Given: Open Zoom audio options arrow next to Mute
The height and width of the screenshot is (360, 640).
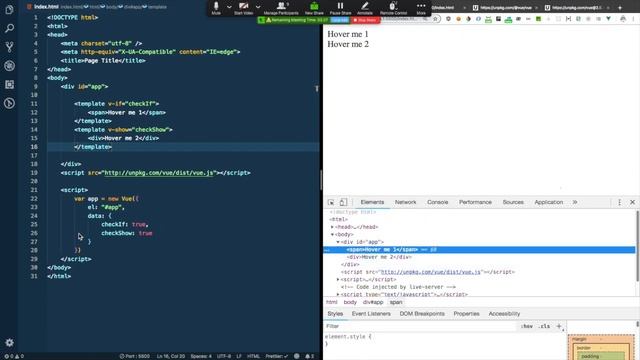Looking at the screenshot, I should [x=229, y=7].
